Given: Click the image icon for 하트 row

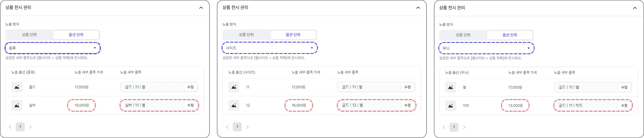Looking at the screenshot, I should (x=451, y=106).
